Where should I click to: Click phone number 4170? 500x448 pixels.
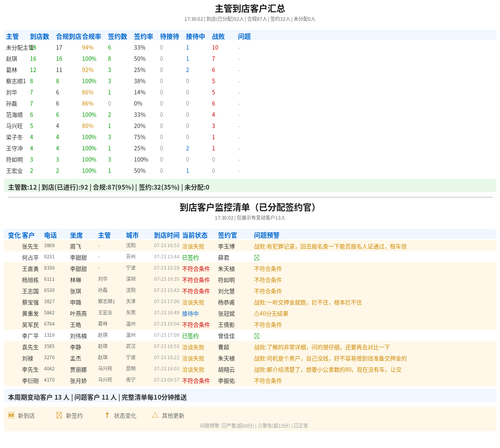click(x=49, y=380)
